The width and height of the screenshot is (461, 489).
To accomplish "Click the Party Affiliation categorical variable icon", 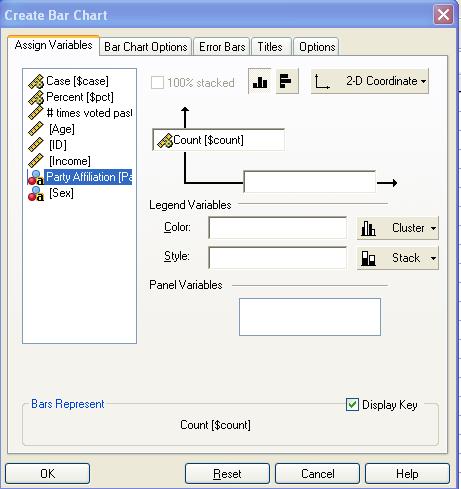I will [36, 177].
